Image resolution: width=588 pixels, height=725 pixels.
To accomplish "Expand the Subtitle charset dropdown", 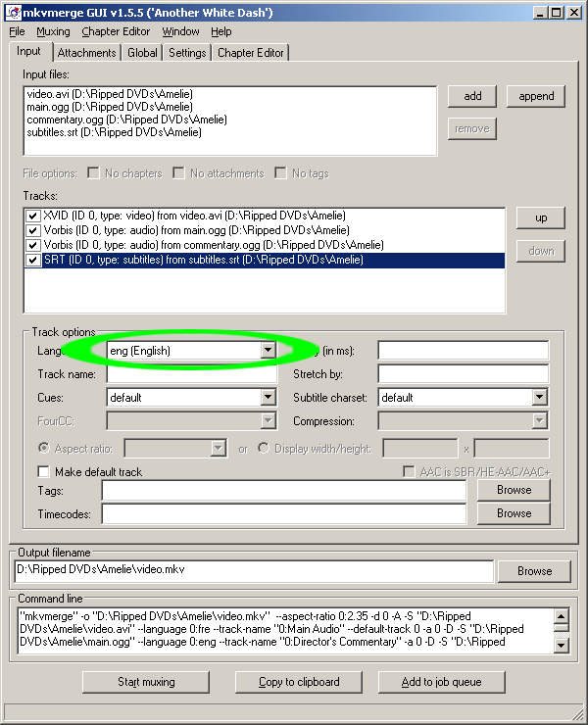I will 539,397.
